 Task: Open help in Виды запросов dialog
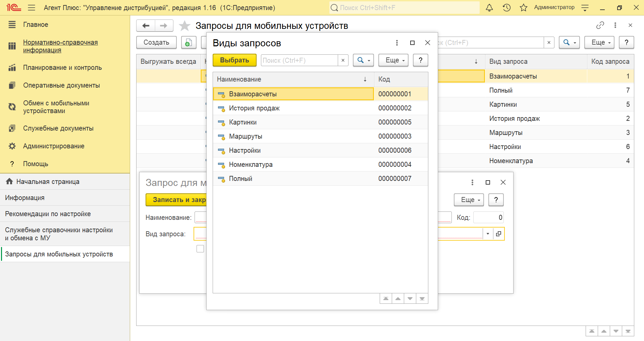point(420,60)
